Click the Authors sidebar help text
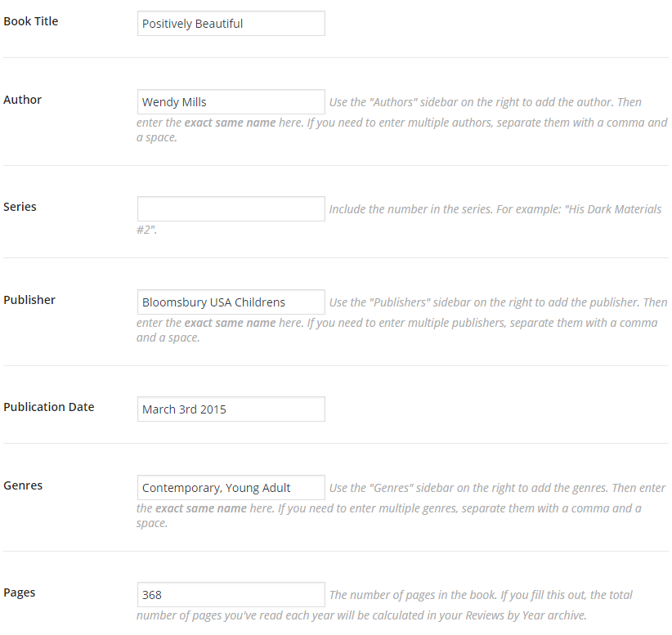 [402, 119]
